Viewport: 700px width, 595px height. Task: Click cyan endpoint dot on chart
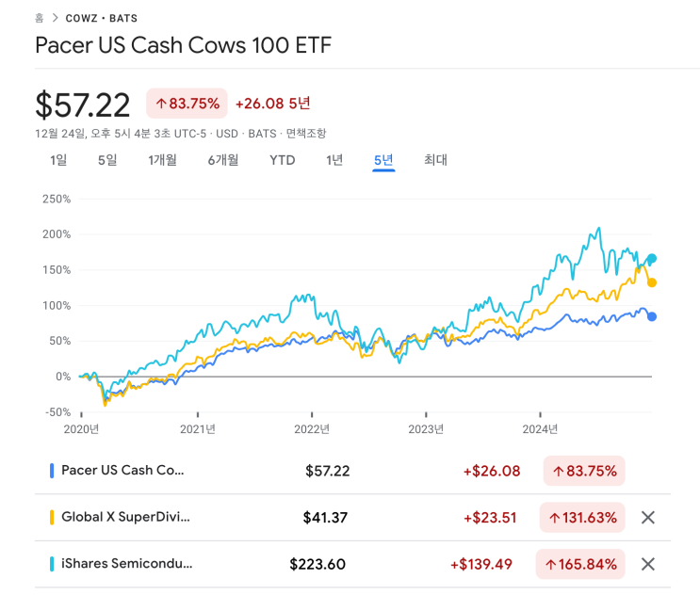coord(652,258)
